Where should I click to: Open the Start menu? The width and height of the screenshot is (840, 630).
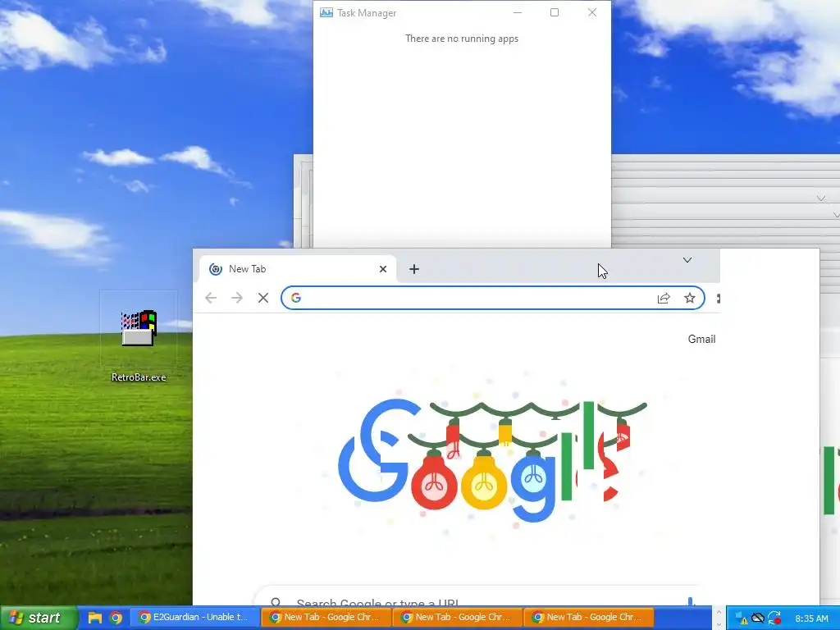coord(38,618)
